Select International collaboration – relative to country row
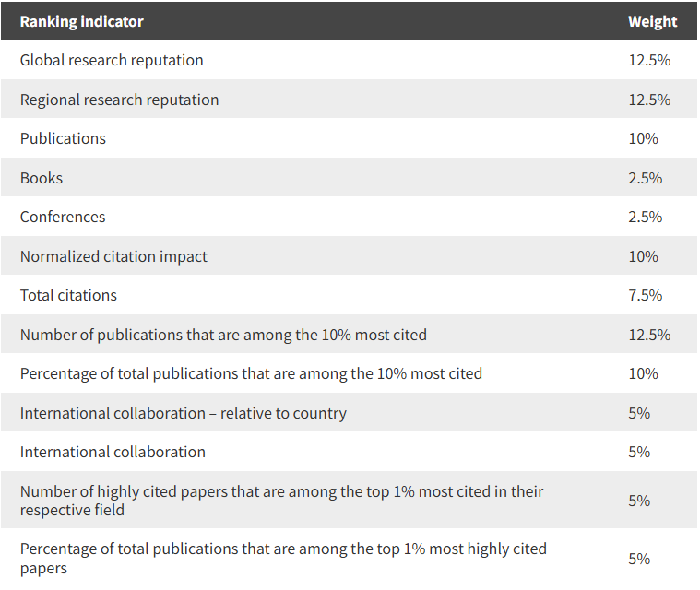700x590 pixels. coord(350,413)
